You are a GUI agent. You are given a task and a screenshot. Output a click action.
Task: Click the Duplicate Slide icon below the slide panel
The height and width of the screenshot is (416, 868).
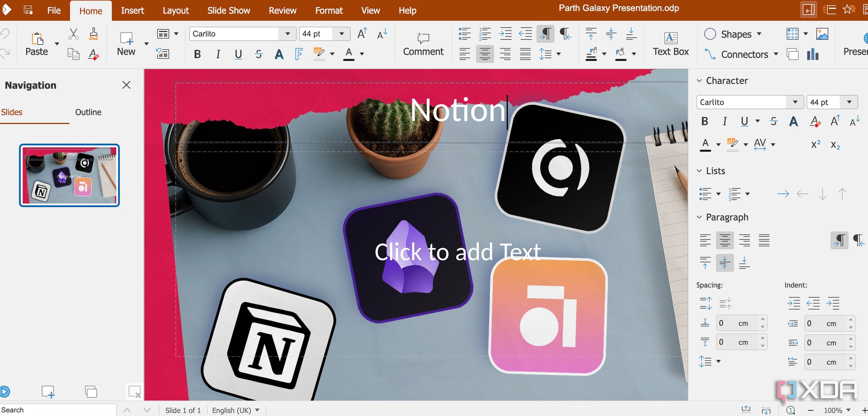tap(91, 392)
